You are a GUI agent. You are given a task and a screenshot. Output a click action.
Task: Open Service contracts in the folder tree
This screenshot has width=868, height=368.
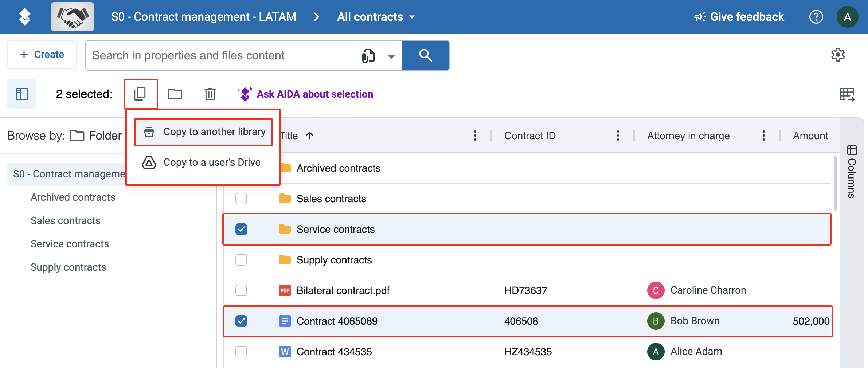tap(70, 244)
